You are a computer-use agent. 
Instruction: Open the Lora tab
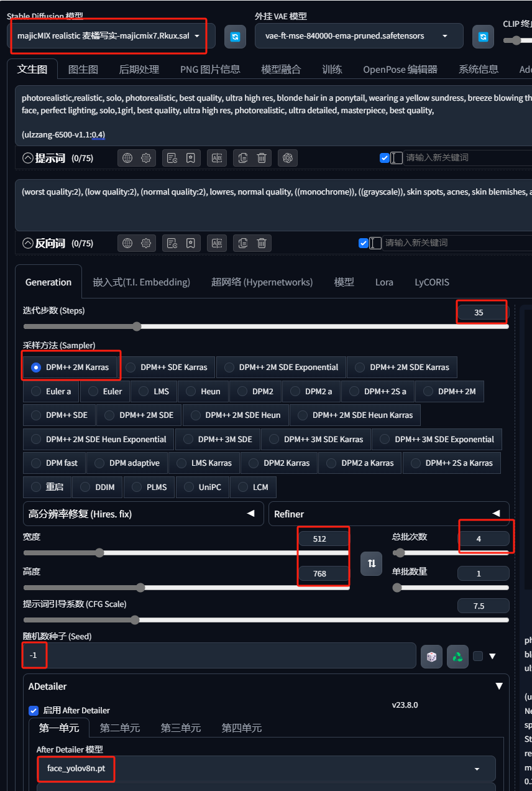tap(384, 282)
